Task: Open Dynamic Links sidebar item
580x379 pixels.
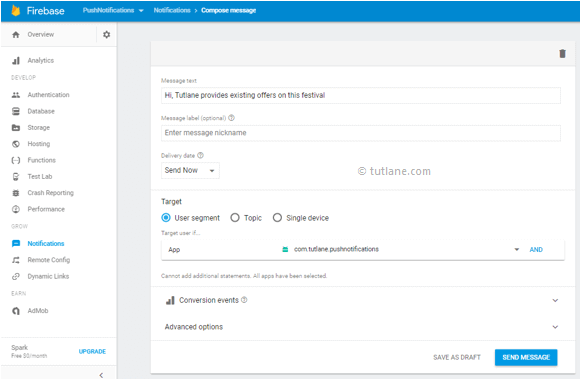Action: 48,276
